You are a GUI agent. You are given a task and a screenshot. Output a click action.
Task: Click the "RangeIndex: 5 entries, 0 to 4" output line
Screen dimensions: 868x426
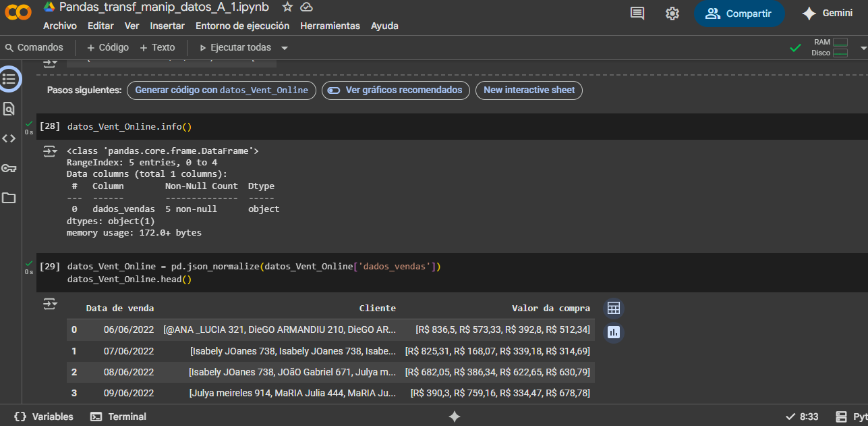tap(142, 163)
